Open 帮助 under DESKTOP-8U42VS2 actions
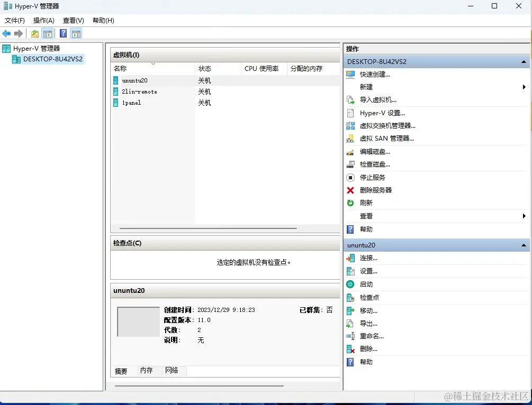 point(366,229)
